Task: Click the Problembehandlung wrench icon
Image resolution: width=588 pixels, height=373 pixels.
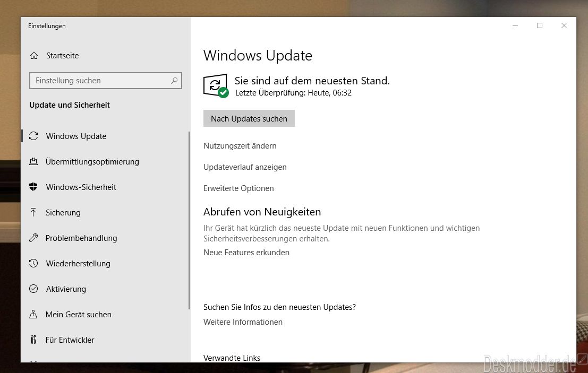Action: point(33,238)
